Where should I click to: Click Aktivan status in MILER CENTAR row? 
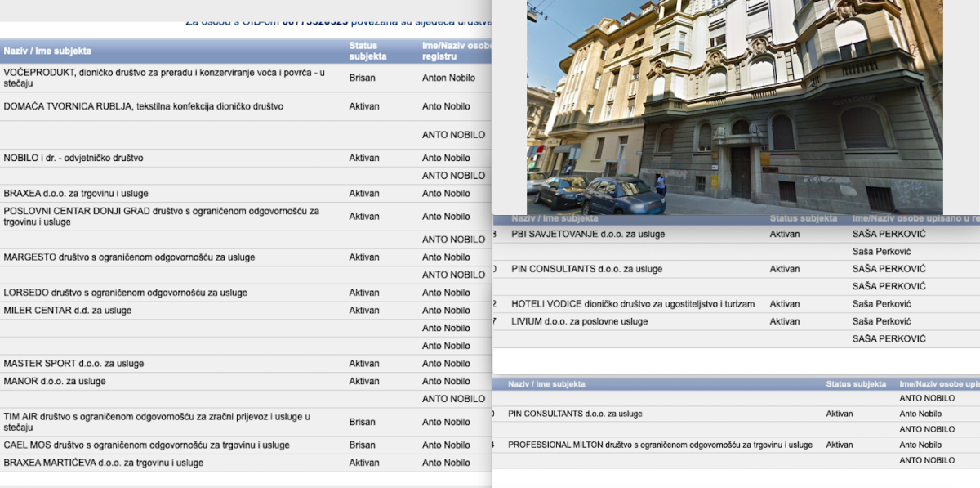pyautogui.click(x=364, y=311)
